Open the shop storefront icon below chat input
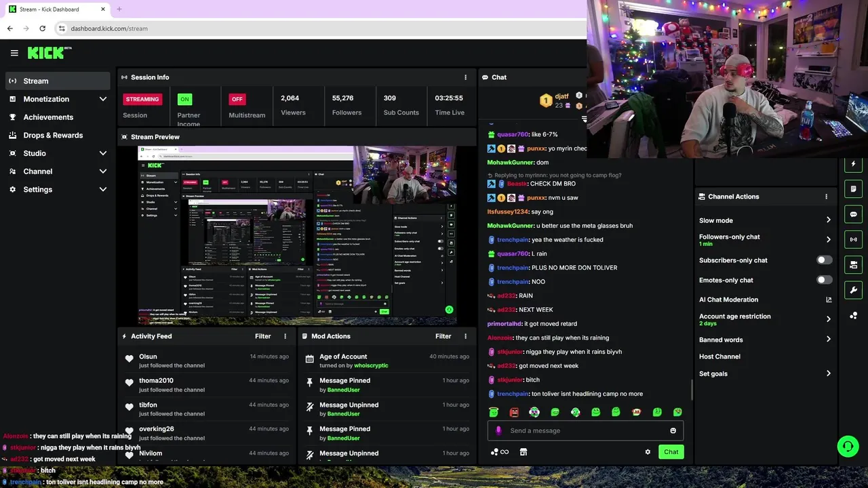Screen dimensions: 868x488 tap(524, 452)
